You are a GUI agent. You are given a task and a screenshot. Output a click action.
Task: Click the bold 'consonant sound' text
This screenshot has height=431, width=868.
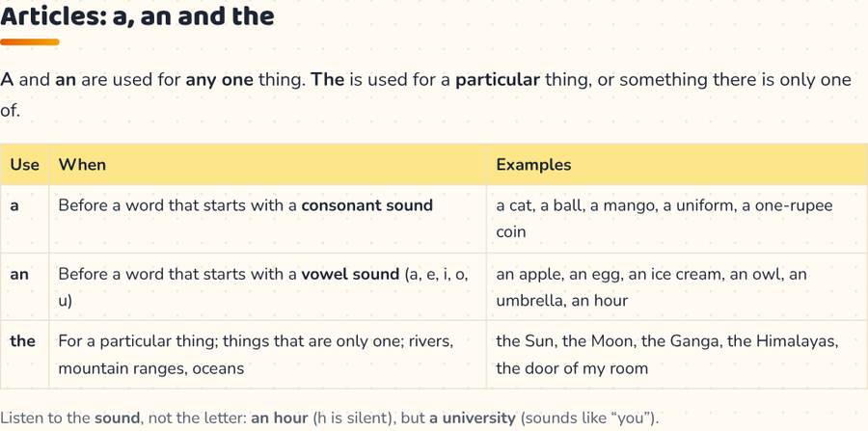click(367, 205)
